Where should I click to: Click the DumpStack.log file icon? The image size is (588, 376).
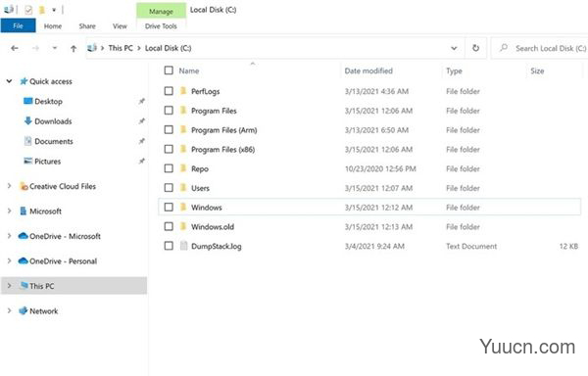(x=184, y=246)
